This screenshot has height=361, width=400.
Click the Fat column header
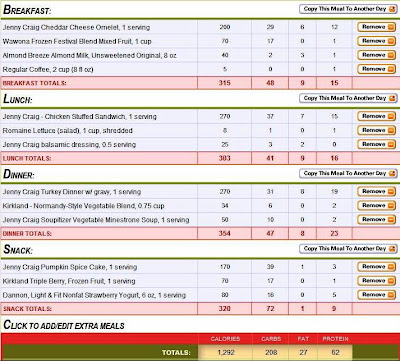pos(303,339)
